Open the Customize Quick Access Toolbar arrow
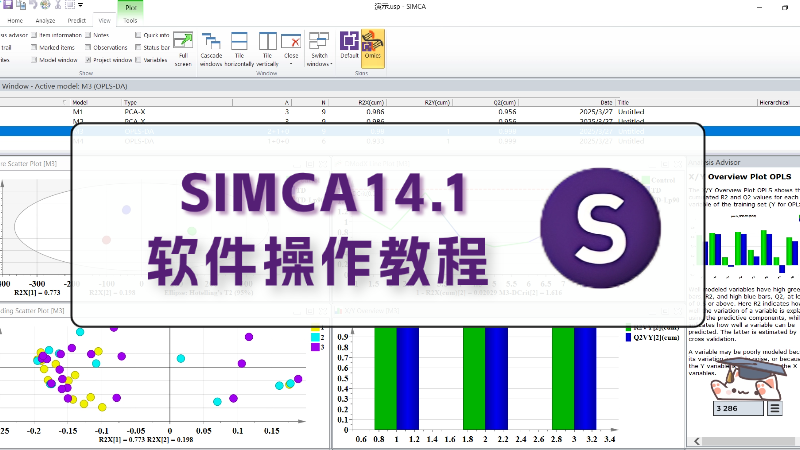The width and height of the screenshot is (800, 450). tap(81, 5)
